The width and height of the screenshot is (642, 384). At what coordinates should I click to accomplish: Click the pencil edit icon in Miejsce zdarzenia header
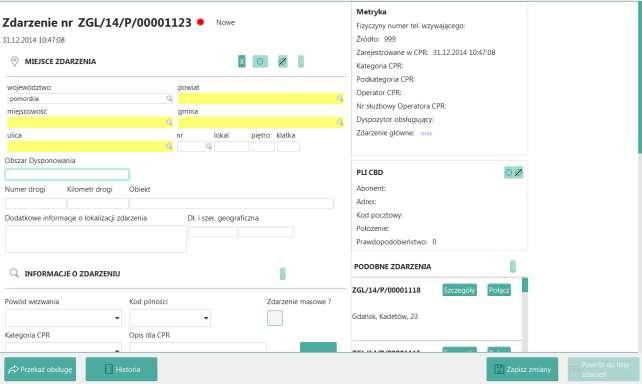coord(283,61)
